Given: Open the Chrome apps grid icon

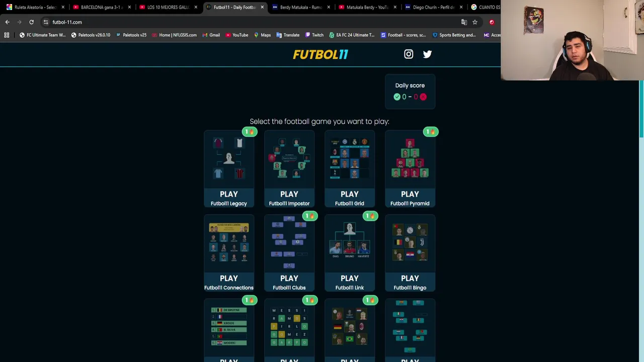Looking at the screenshot, I should point(7,35).
